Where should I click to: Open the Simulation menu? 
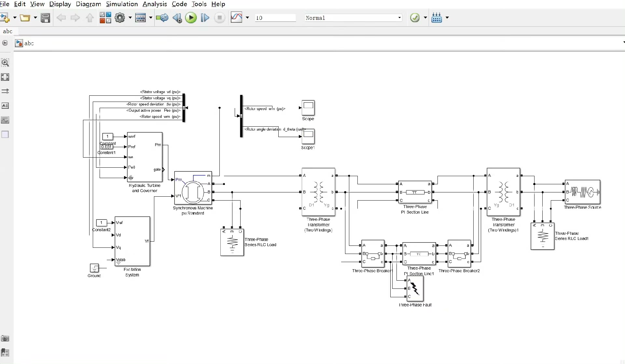pos(122,4)
